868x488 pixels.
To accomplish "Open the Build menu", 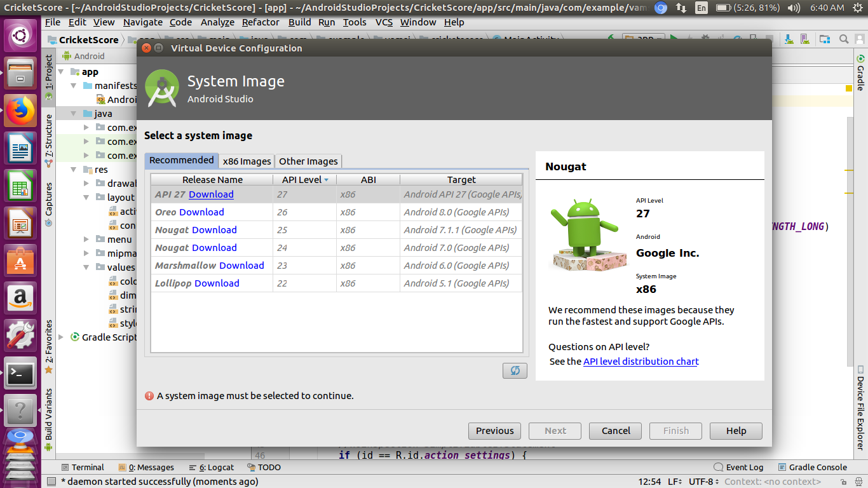I will point(299,22).
